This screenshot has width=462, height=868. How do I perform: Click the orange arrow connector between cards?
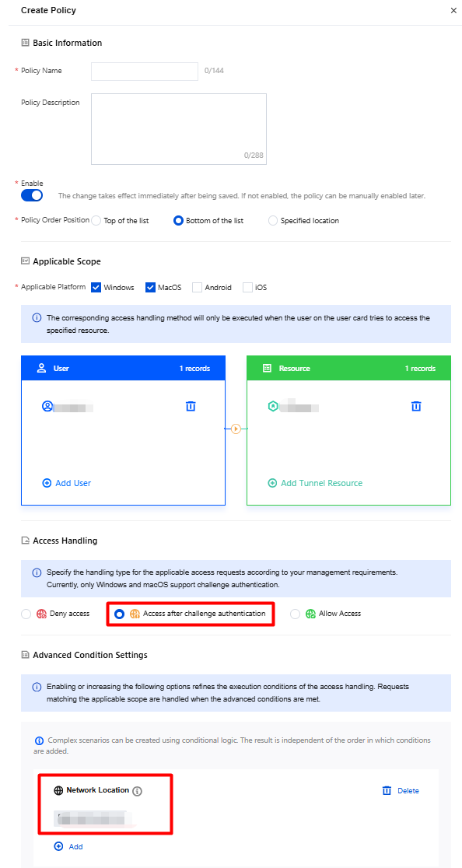(236, 429)
